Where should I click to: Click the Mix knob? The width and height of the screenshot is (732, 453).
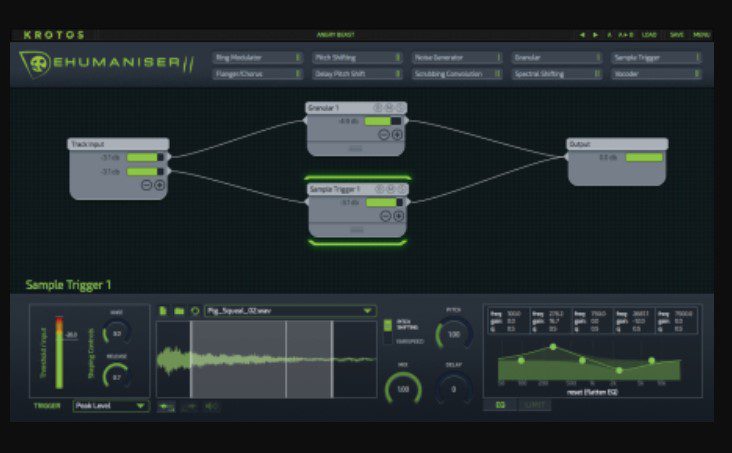(403, 389)
